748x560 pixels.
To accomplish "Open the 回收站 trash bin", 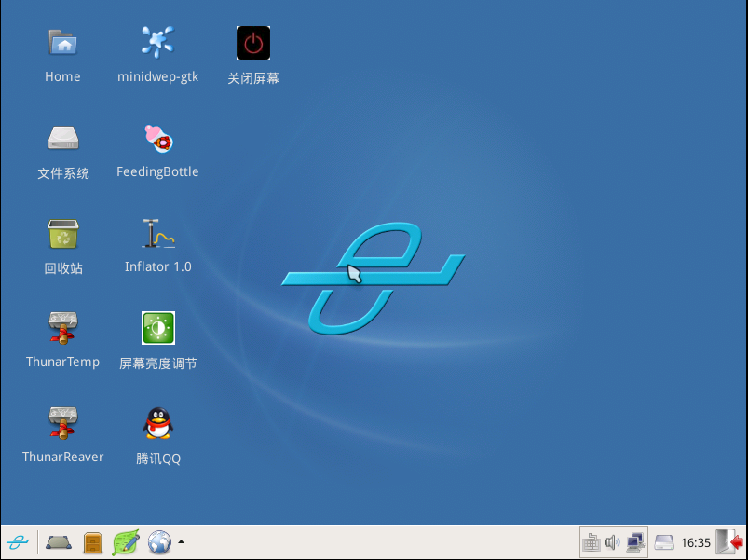I will click(x=63, y=234).
